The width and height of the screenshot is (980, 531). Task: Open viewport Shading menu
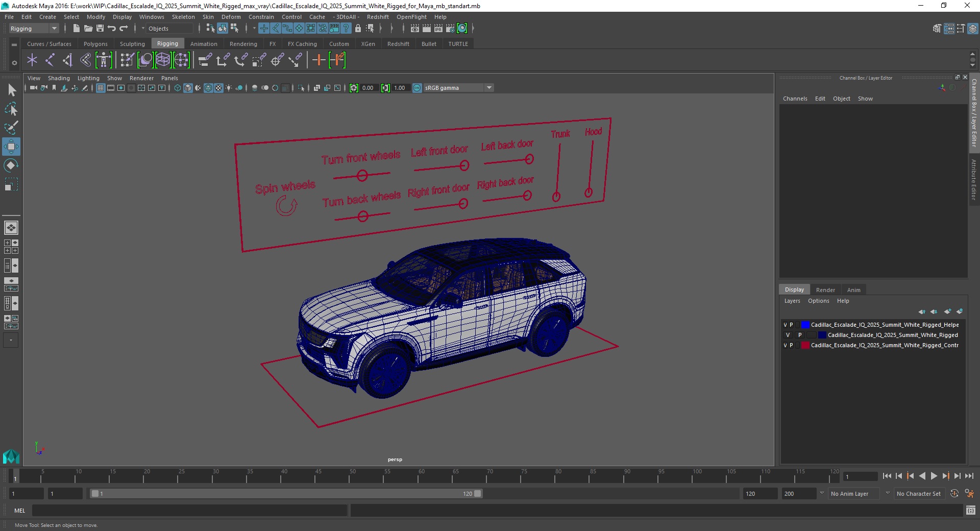pos(59,78)
